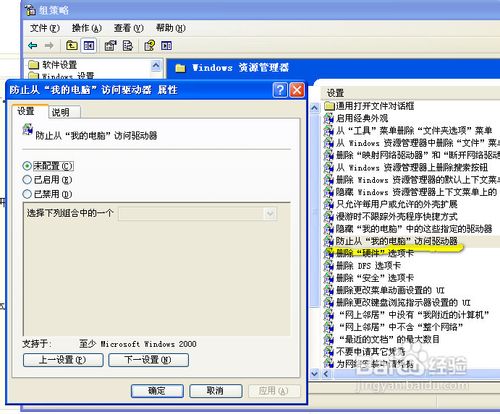Click the horizontal scroll-left arrow of settings list
Viewport: 500px width, 414px height.
(326, 374)
